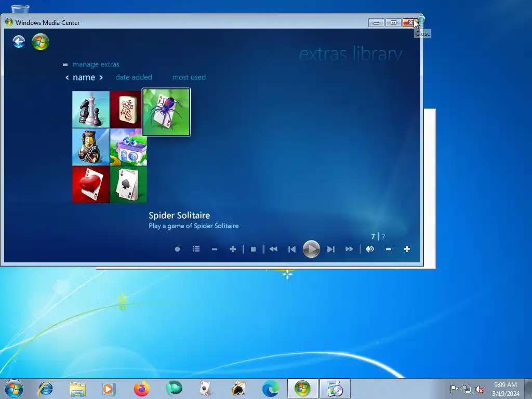Skip back to previous track
532x399 pixels.
click(x=292, y=249)
